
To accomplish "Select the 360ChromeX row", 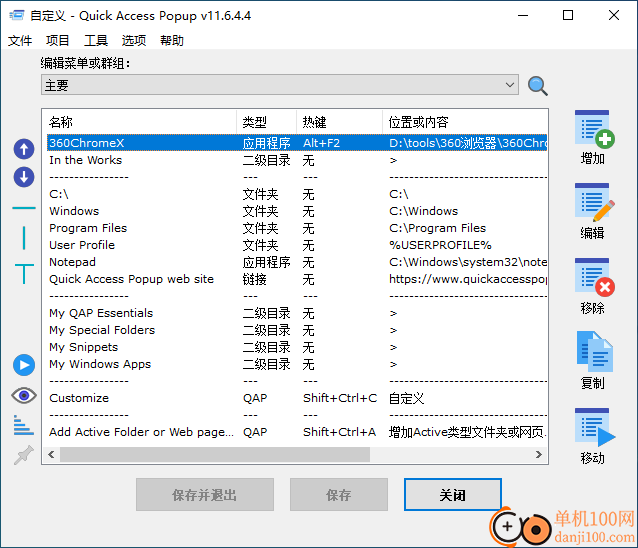I will [297, 143].
